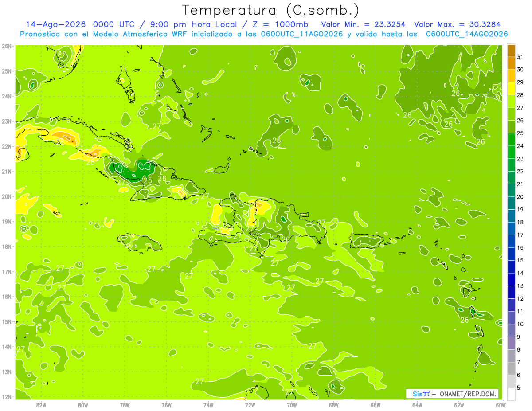Click the "22N" latitude label
The width and height of the screenshot is (532, 411).
point(7,146)
